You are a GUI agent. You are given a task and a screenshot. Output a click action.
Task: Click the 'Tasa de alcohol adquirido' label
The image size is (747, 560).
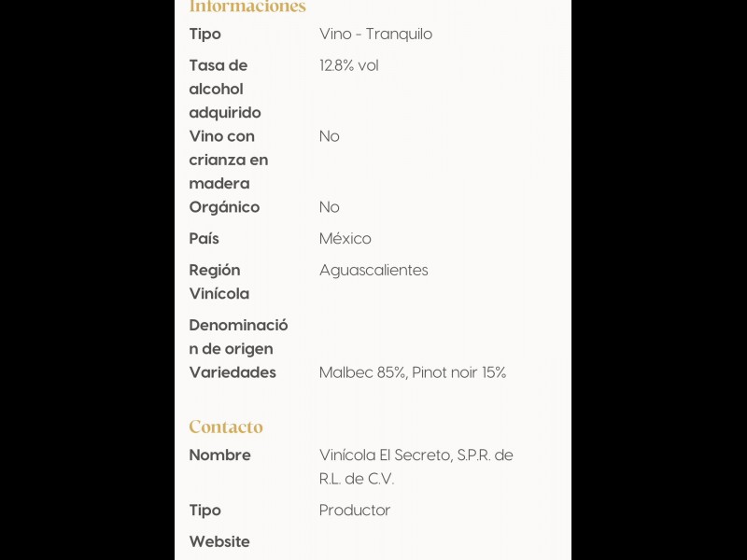coord(225,89)
